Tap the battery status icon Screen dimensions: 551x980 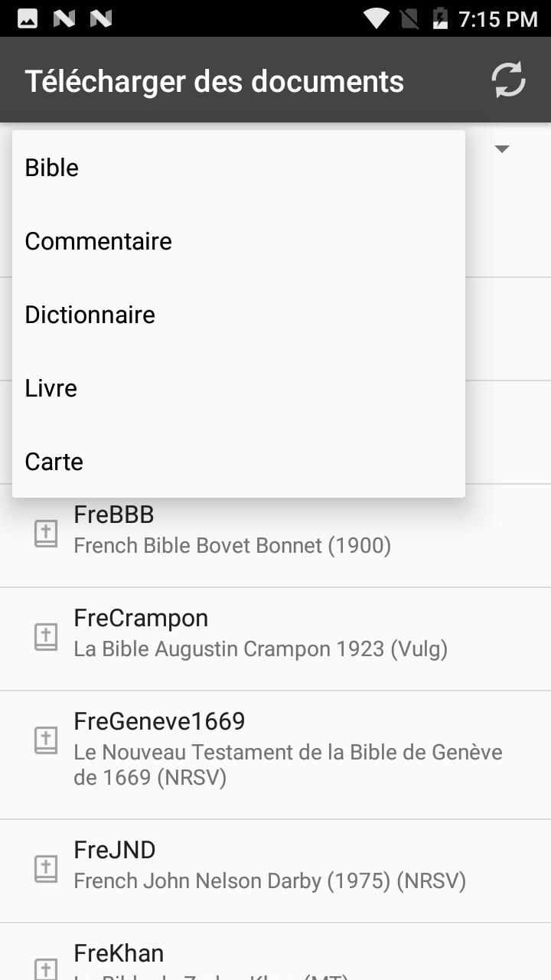(440, 18)
